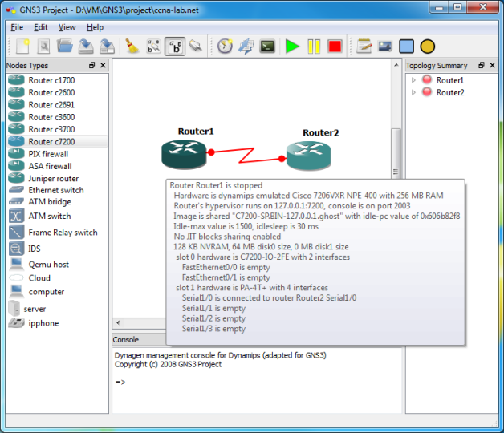This screenshot has height=433, width=504.
Task: Click the Router1 device on canvas
Action: coord(184,155)
